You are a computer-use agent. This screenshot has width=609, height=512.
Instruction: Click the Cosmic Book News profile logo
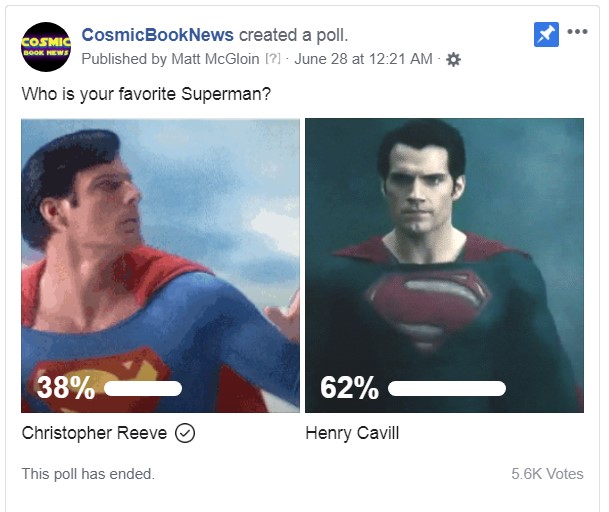[x=46, y=47]
